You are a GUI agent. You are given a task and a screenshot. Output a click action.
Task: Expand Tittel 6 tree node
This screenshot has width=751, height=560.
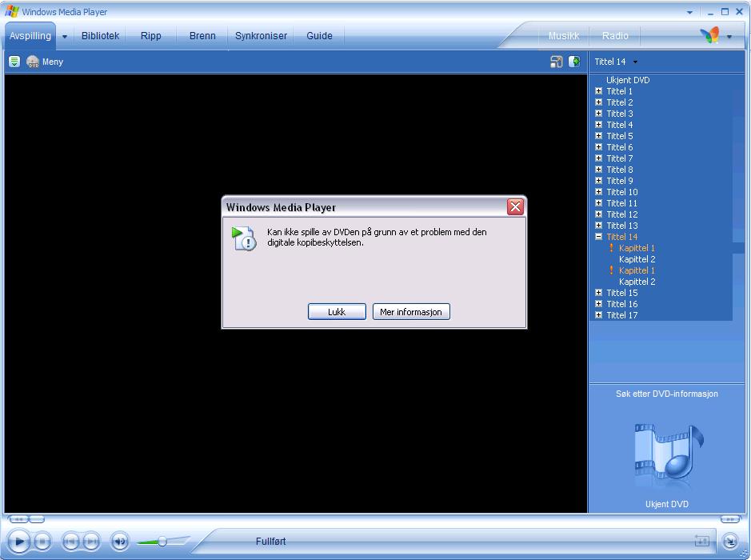tap(598, 147)
